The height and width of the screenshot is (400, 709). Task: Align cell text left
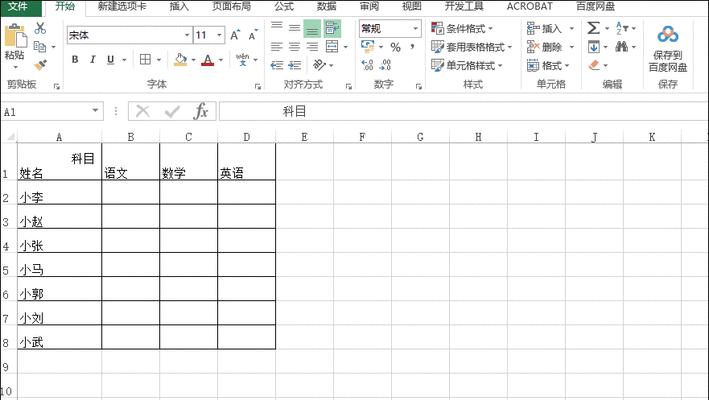[x=277, y=47]
